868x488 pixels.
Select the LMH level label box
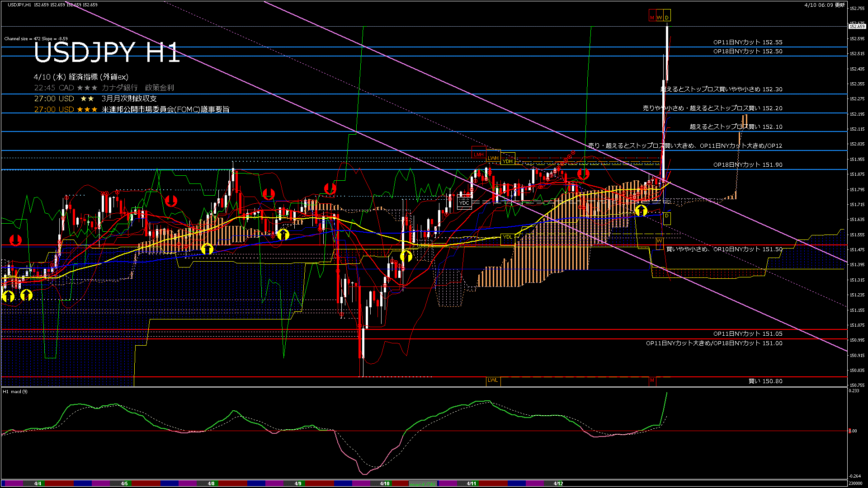478,155
